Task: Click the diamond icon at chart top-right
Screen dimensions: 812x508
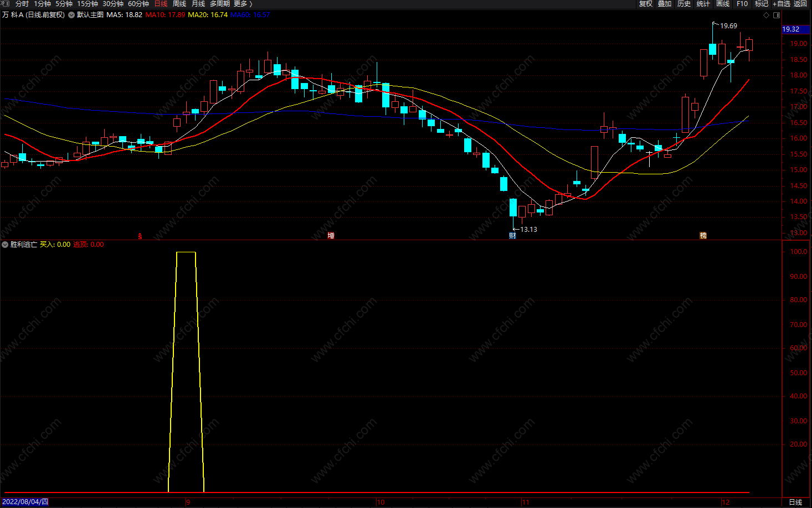Action: [x=767, y=15]
